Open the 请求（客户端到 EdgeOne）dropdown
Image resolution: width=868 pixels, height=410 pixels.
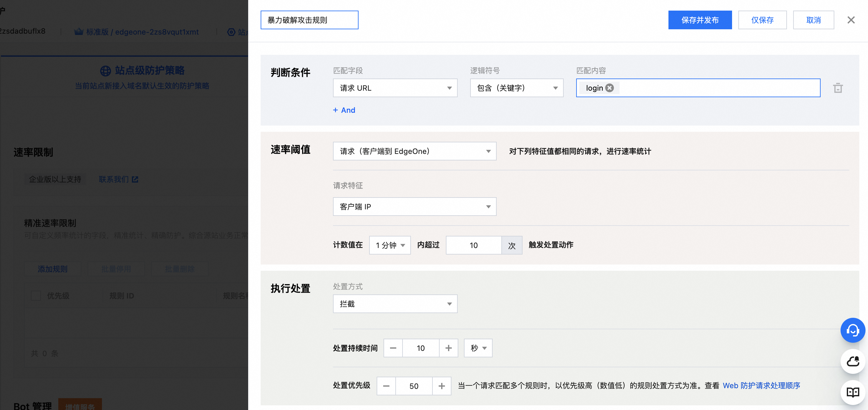(414, 151)
